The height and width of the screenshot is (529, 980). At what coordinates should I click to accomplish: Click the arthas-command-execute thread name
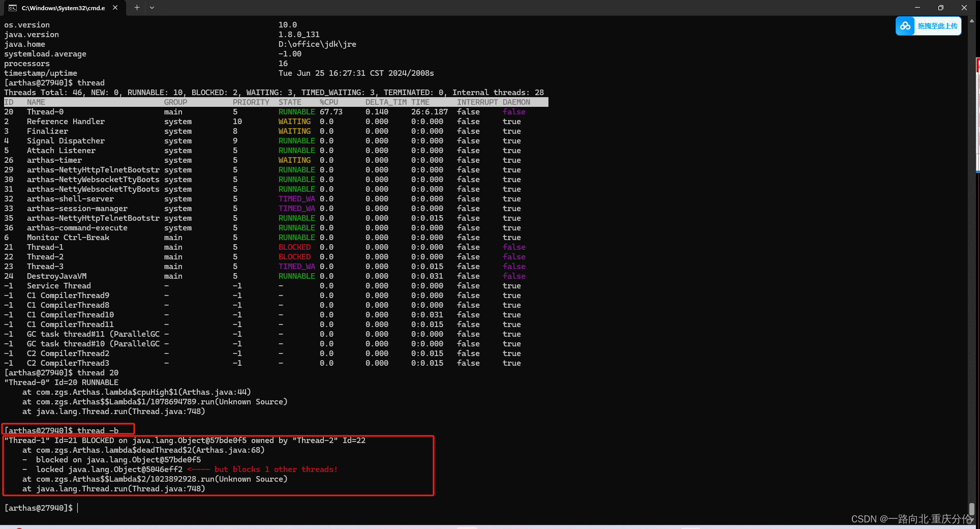click(77, 228)
